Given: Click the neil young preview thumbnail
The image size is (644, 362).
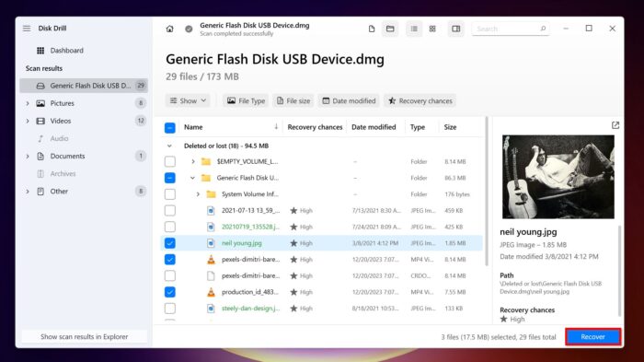Looking at the screenshot, I should point(558,177).
